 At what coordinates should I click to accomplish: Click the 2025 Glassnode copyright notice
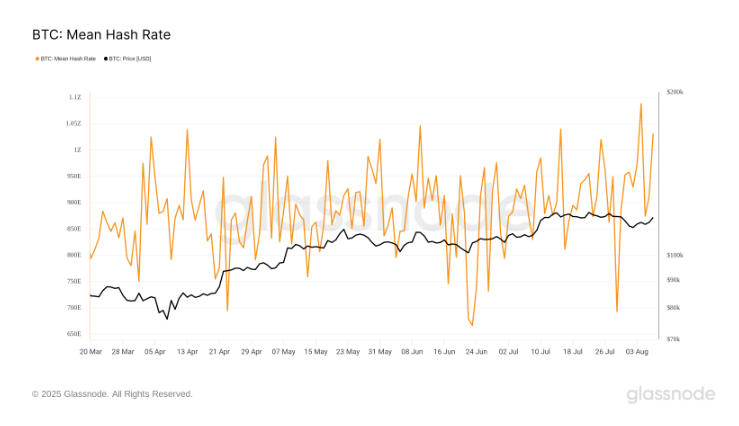[x=112, y=394]
